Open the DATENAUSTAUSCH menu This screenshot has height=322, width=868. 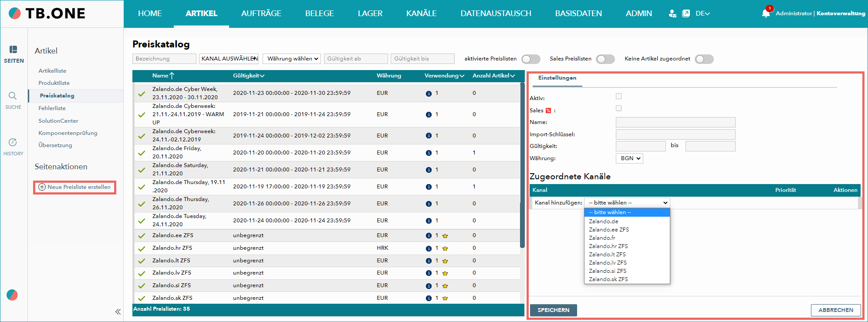click(x=496, y=13)
